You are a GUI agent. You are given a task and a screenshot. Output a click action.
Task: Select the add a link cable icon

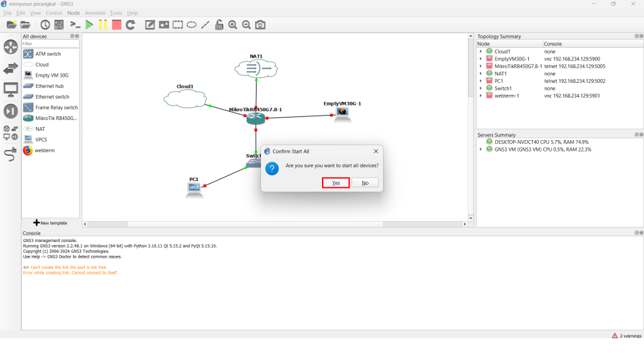(11, 155)
